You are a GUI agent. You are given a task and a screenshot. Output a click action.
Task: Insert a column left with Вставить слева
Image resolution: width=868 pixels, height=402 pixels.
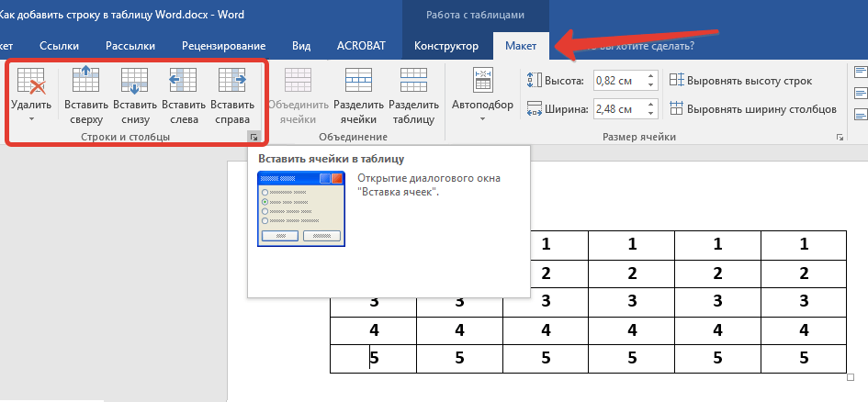pyautogui.click(x=184, y=96)
